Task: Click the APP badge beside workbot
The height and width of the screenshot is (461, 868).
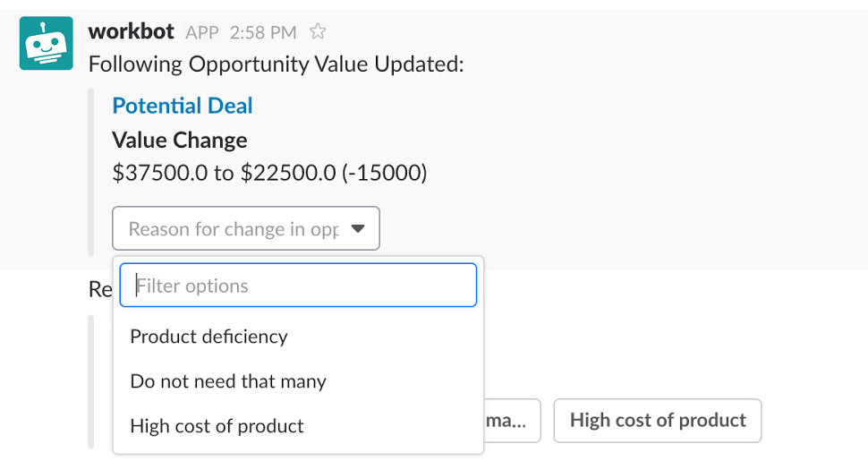Action: [x=202, y=33]
